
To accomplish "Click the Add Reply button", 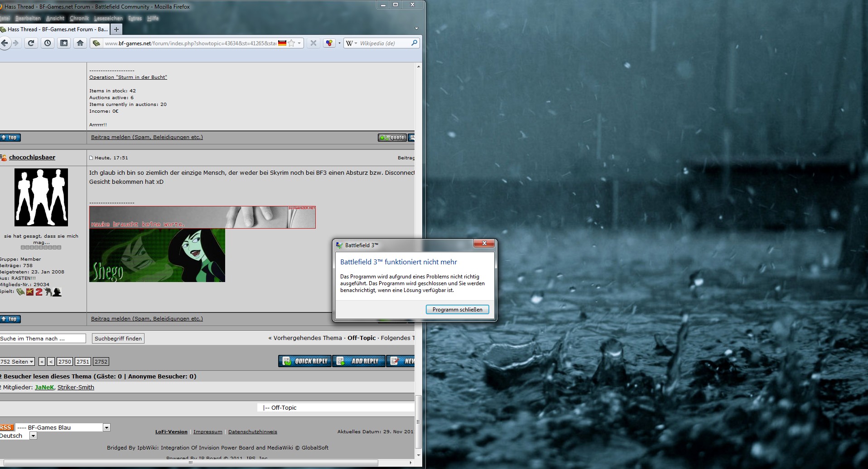I will click(359, 361).
